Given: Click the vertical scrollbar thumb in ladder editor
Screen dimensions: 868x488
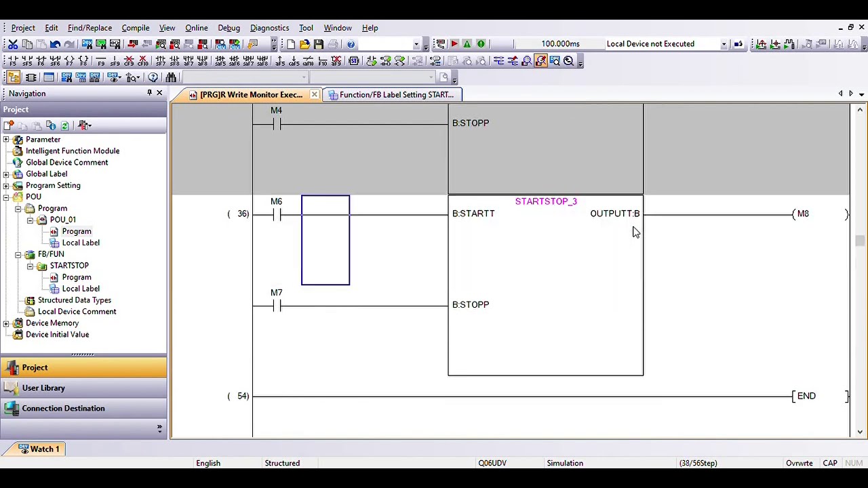Looking at the screenshot, I should click(860, 241).
